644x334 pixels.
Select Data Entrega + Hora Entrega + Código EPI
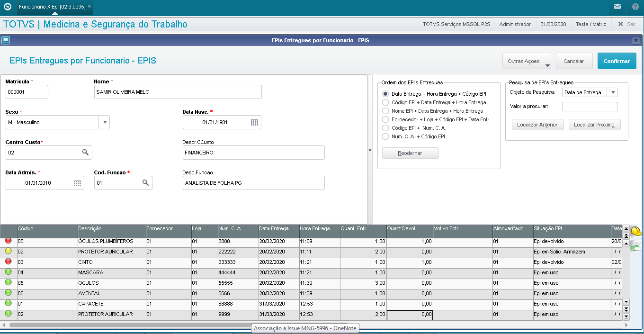[385, 94]
